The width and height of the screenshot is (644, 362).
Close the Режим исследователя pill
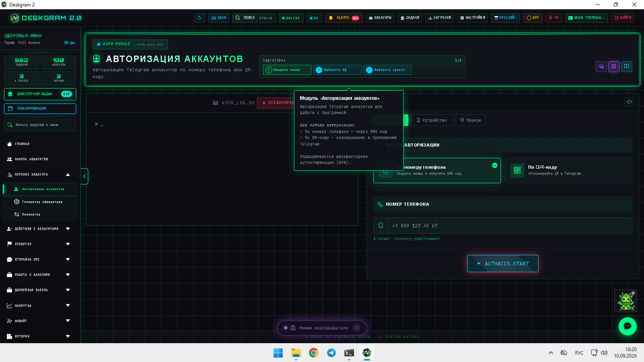click(x=356, y=328)
